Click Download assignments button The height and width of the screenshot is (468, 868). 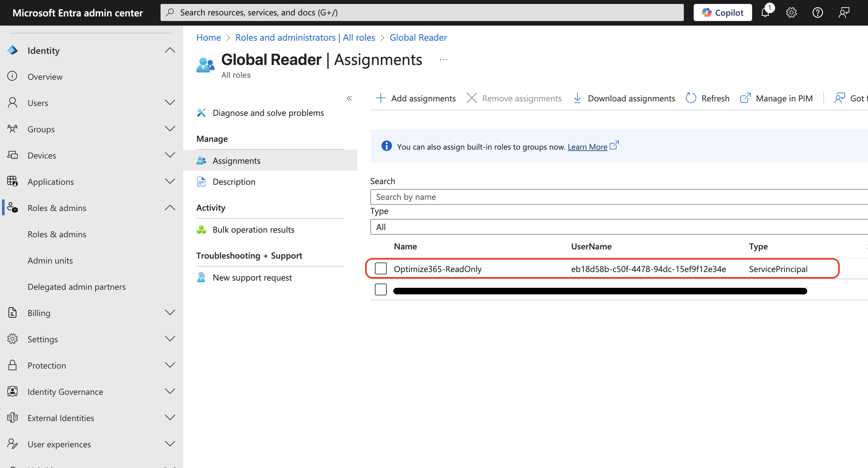624,98
